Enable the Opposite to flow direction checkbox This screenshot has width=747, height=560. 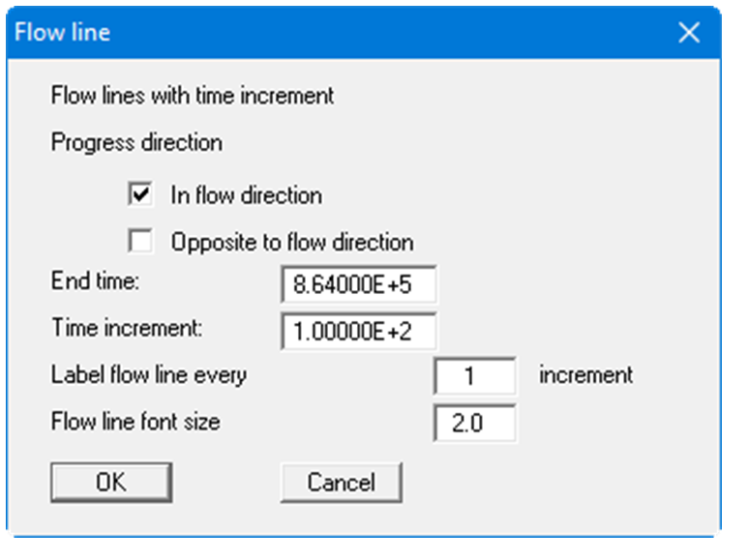(x=139, y=241)
